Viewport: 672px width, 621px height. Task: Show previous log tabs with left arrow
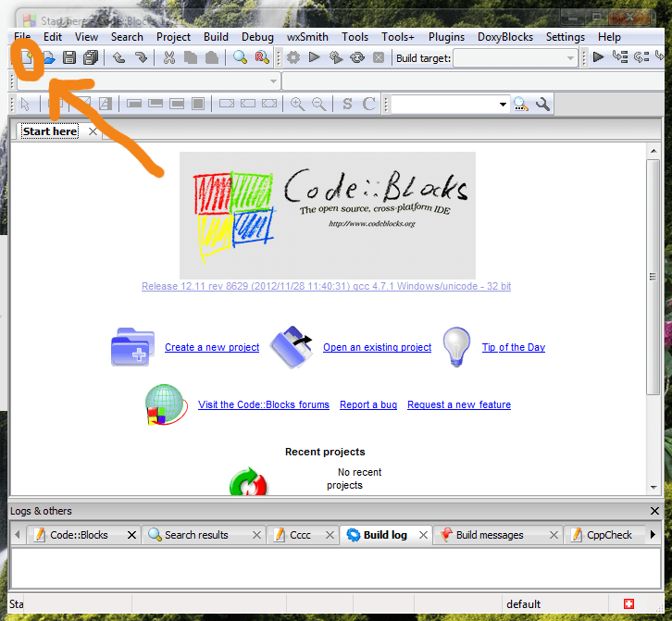pos(18,534)
